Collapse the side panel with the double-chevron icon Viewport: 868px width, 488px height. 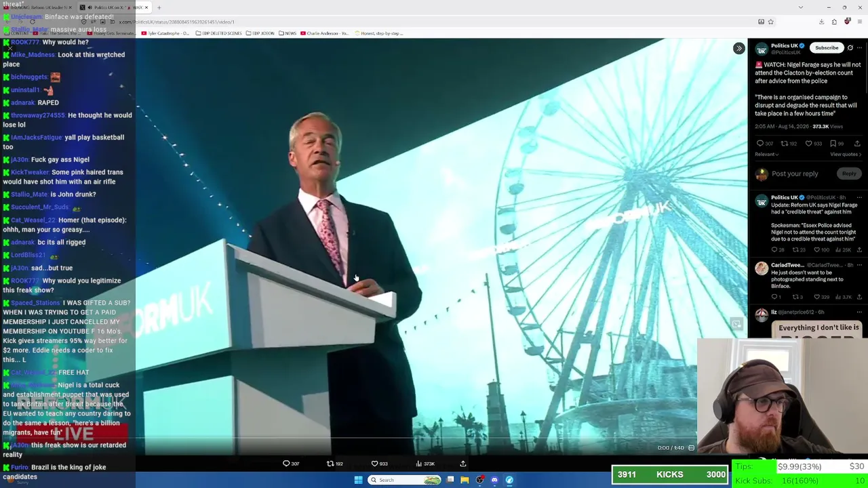tap(738, 48)
